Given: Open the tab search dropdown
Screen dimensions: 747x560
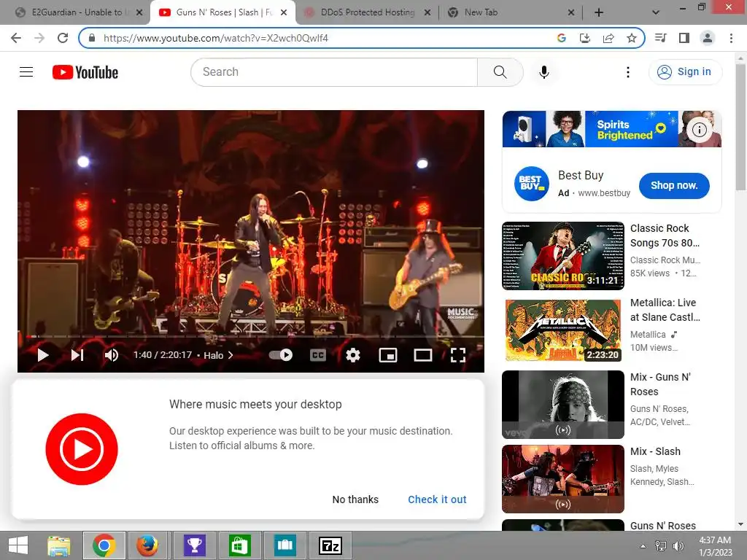Looking at the screenshot, I should (656, 12).
